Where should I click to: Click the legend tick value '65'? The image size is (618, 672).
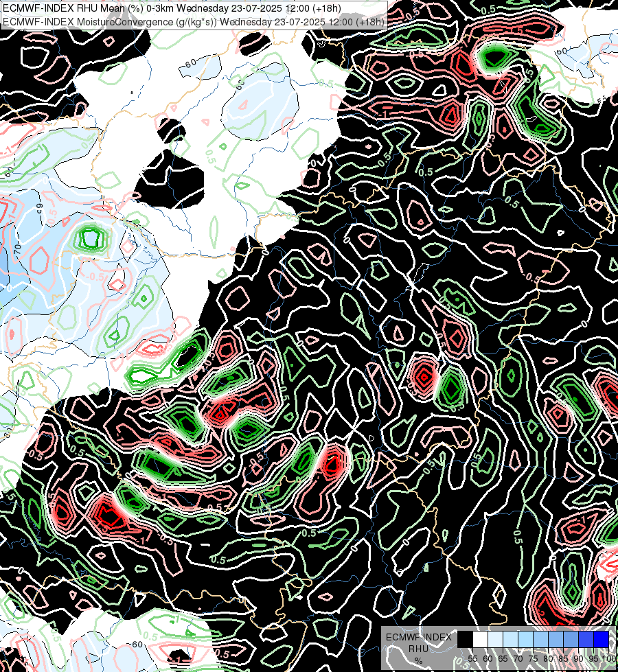[x=503, y=659]
